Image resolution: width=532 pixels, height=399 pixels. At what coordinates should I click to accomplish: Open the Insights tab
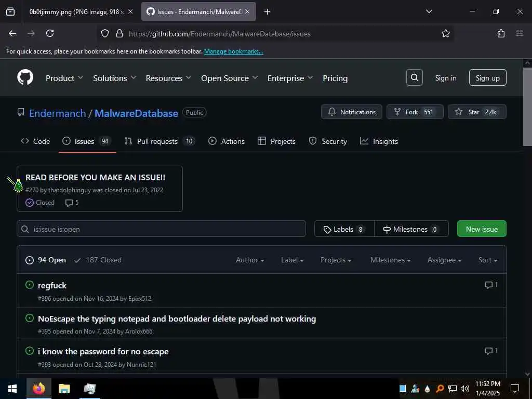tap(379, 141)
